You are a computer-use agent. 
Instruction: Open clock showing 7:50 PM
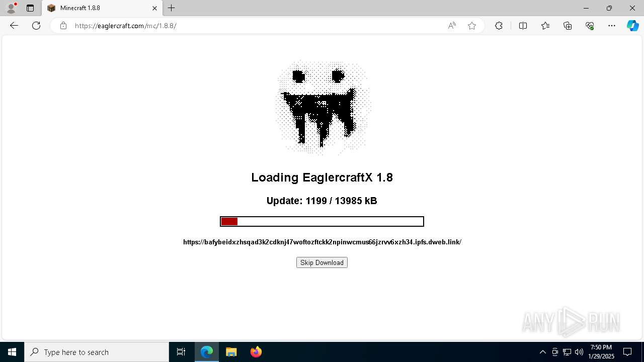(x=601, y=352)
